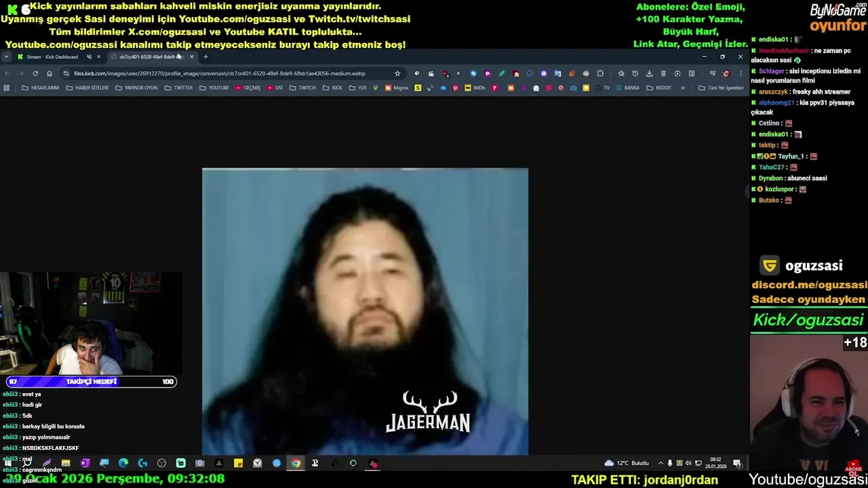Open the notification center icon
This screenshot has width=868, height=488.
[x=737, y=464]
